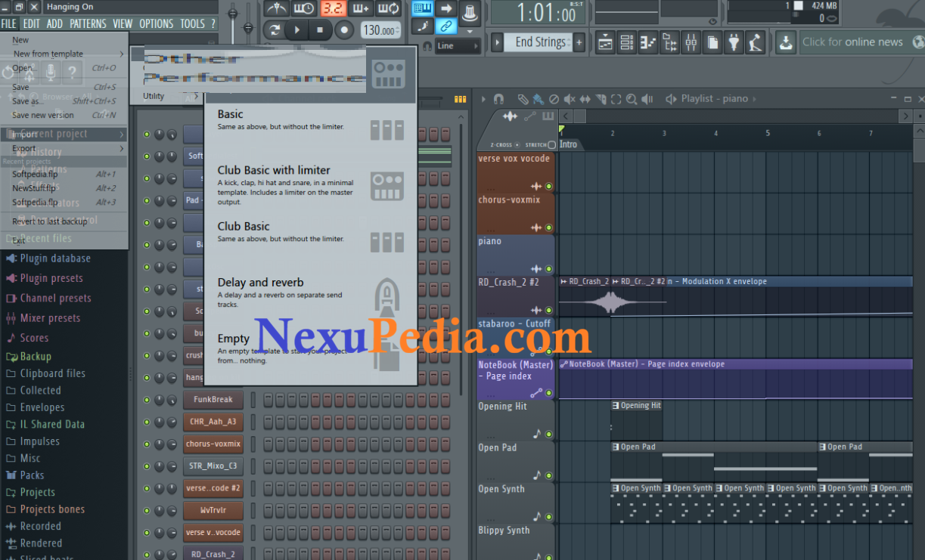Select the FunkBreak channel button

213,400
